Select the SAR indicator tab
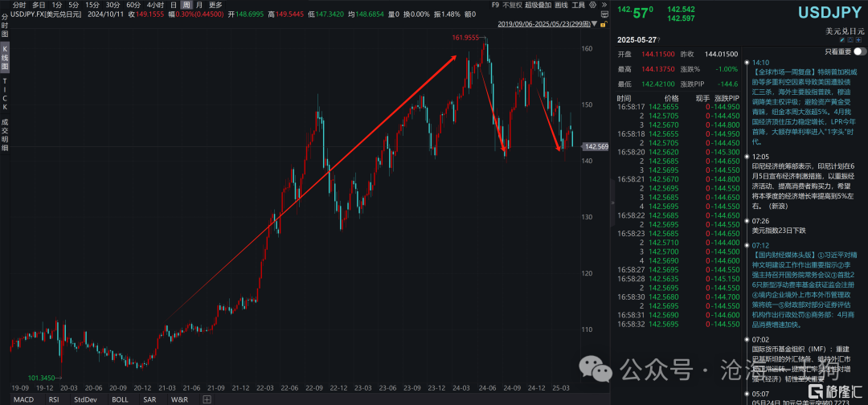This screenshot has height=405, width=868. click(149, 399)
